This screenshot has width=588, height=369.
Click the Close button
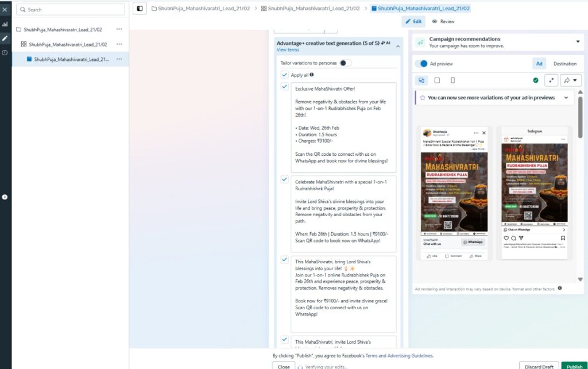click(284, 366)
